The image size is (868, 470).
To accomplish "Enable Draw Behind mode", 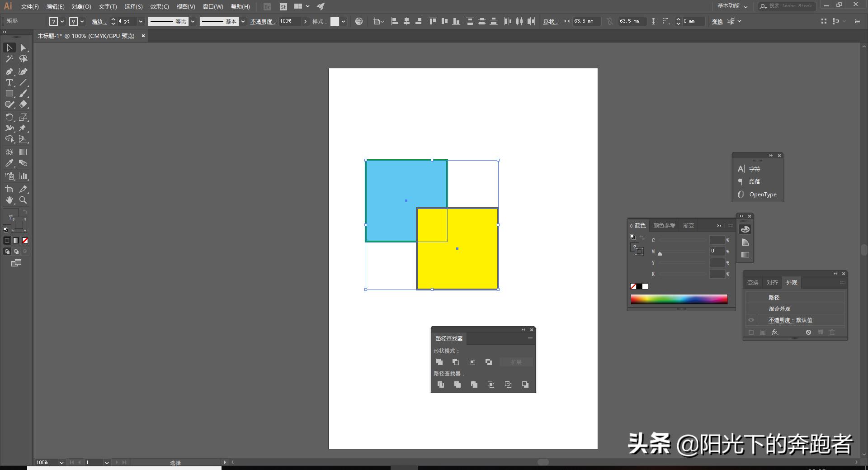I will click(x=16, y=252).
